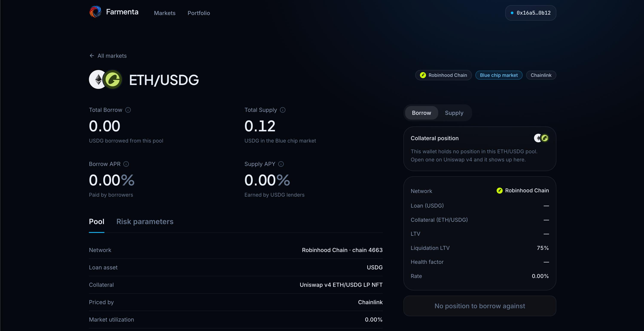Click the Robinhood Chain icon in Network row
The width and height of the screenshot is (644, 331).
click(499, 191)
